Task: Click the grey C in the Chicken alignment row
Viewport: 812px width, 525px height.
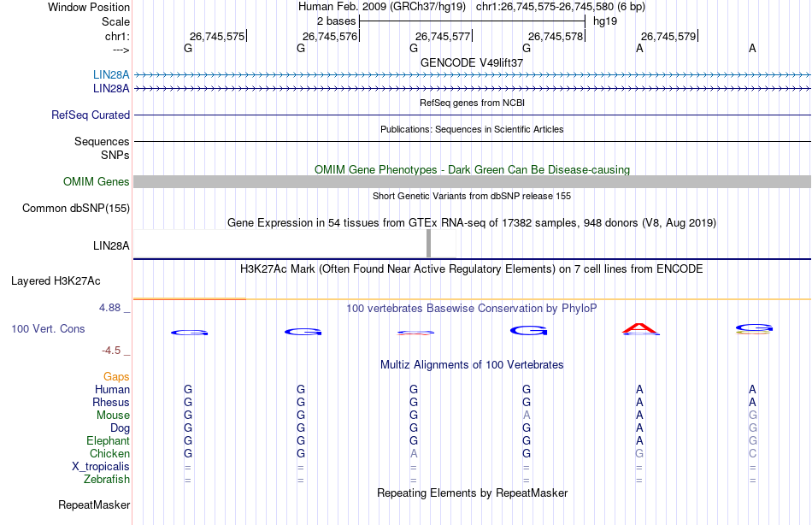Action: pos(752,453)
